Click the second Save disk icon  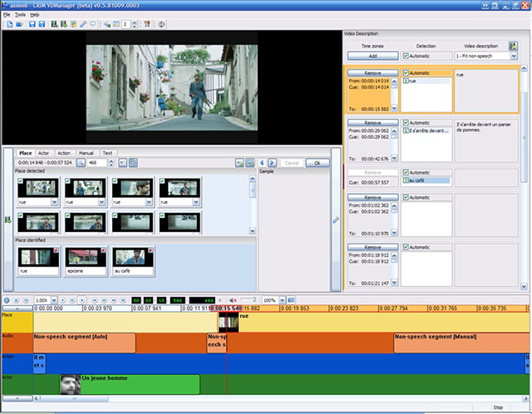(42, 24)
